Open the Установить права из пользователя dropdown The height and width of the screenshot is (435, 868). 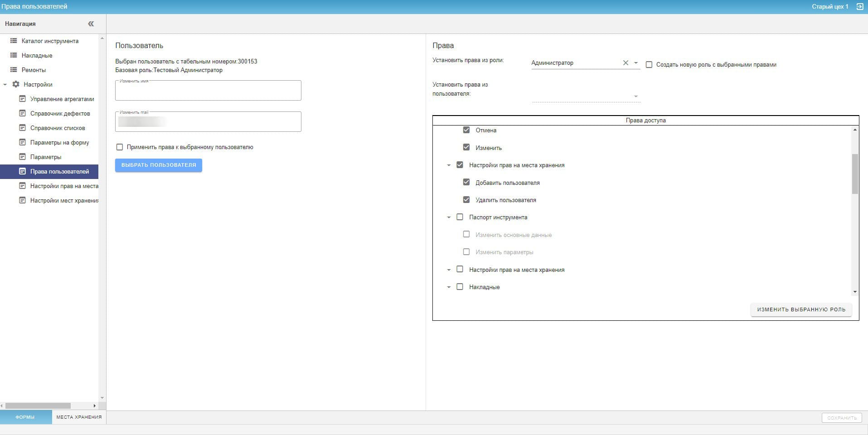[635, 96]
